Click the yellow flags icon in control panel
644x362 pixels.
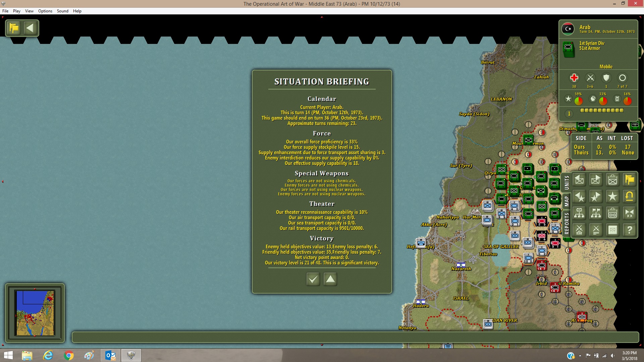tap(630, 180)
